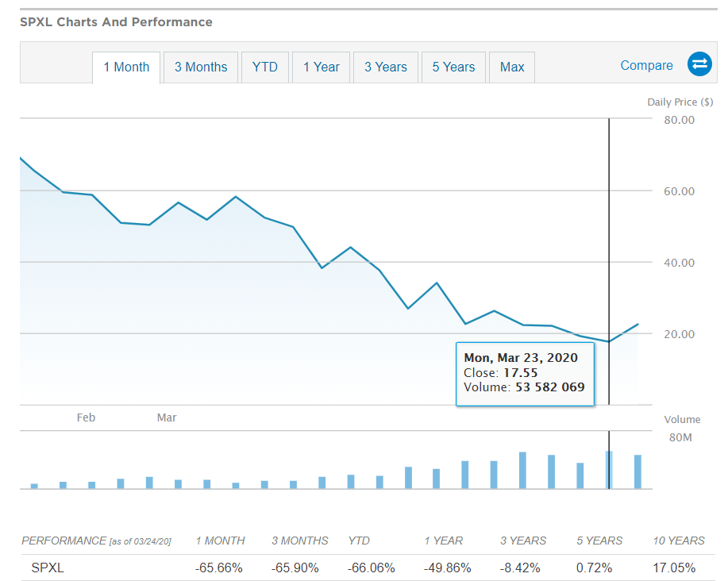Click the Volume axis label
The width and height of the screenshot is (728, 581).
point(681,419)
